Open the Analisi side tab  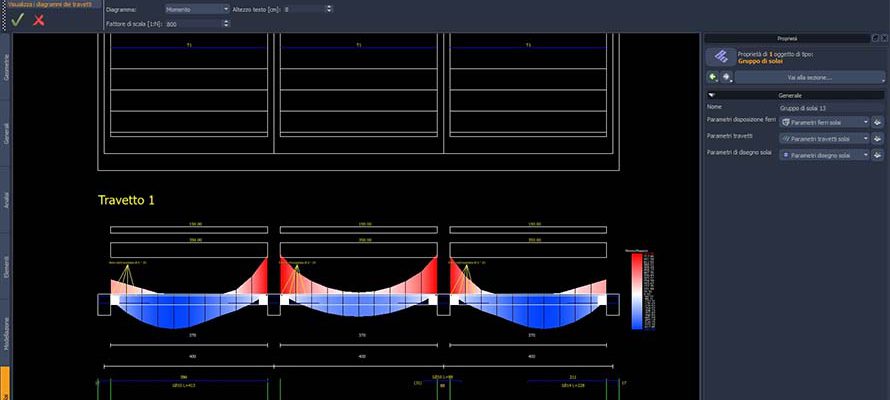(x=6, y=200)
